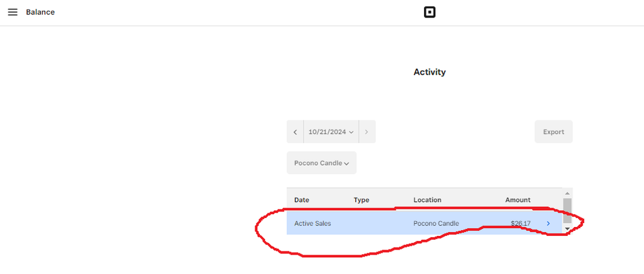Sort by the Type column header
Image resolution: width=644 pixels, height=274 pixels.
click(362, 200)
